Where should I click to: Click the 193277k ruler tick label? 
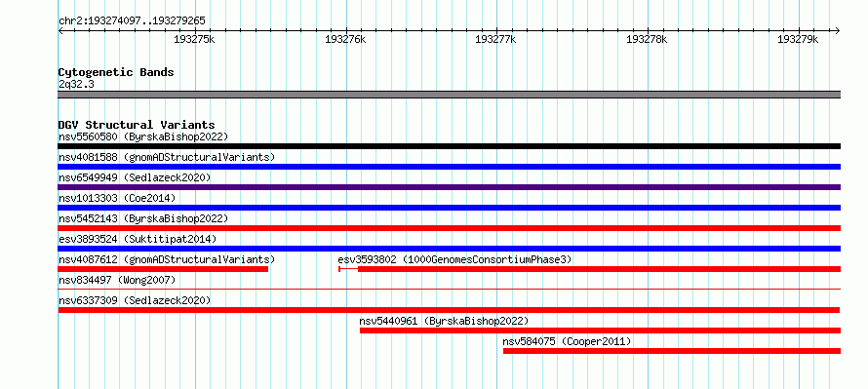tap(496, 40)
